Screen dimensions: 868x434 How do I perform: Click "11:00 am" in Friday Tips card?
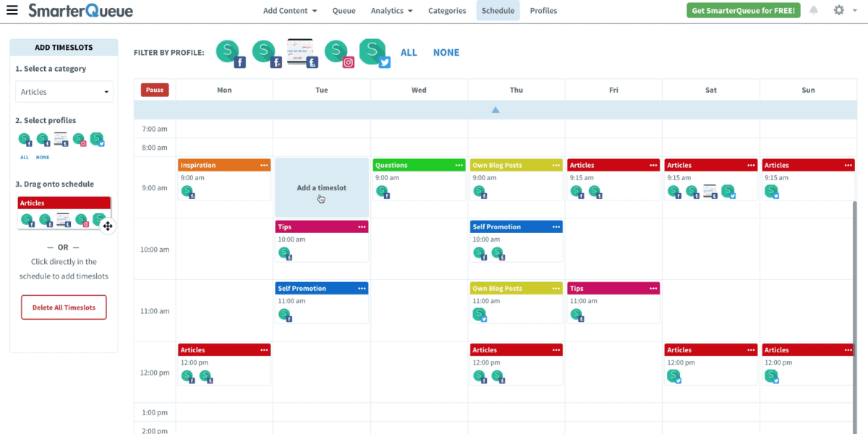[x=584, y=301]
